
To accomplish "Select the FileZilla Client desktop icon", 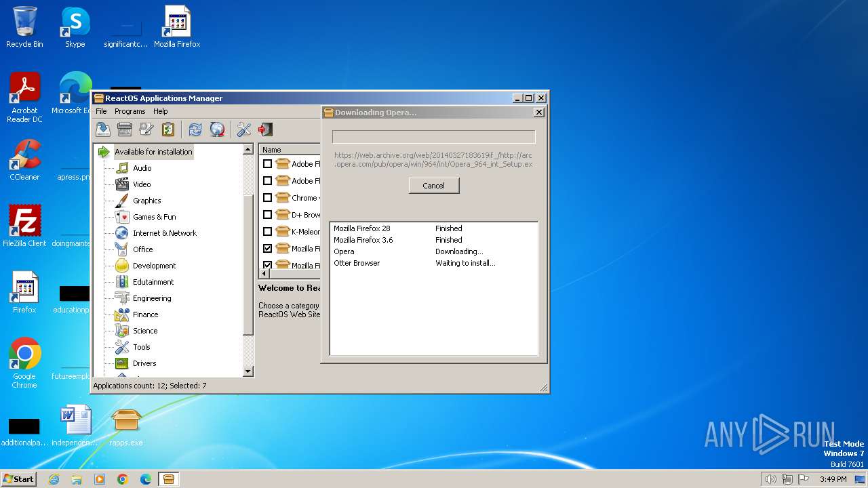I will coord(24,226).
